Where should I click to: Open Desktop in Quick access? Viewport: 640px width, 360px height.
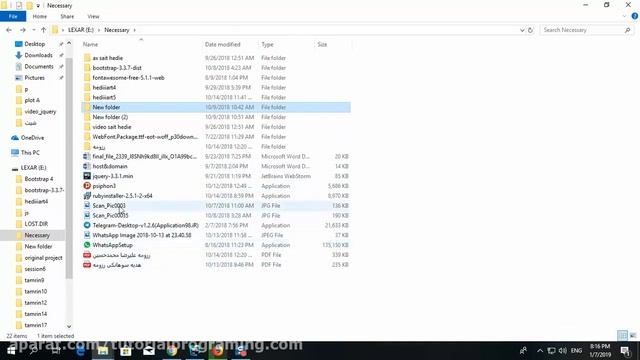pyautogui.click(x=34, y=44)
